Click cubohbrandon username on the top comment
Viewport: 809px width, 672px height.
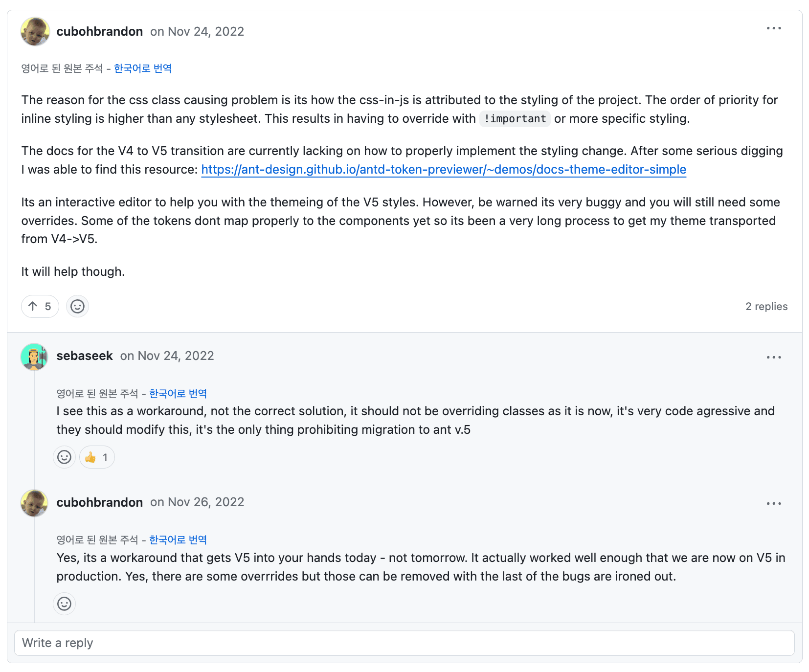coord(100,32)
